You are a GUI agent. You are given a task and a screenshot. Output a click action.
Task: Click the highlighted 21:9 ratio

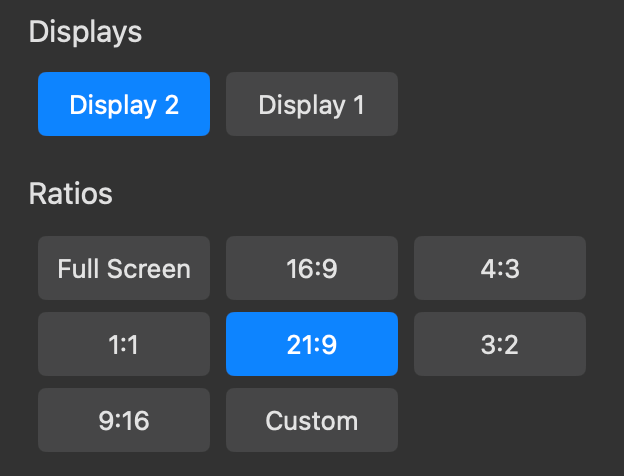(x=312, y=344)
